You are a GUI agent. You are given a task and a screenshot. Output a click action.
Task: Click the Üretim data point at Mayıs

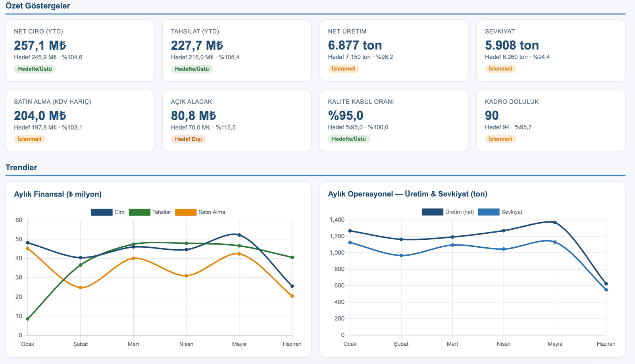[555, 222]
